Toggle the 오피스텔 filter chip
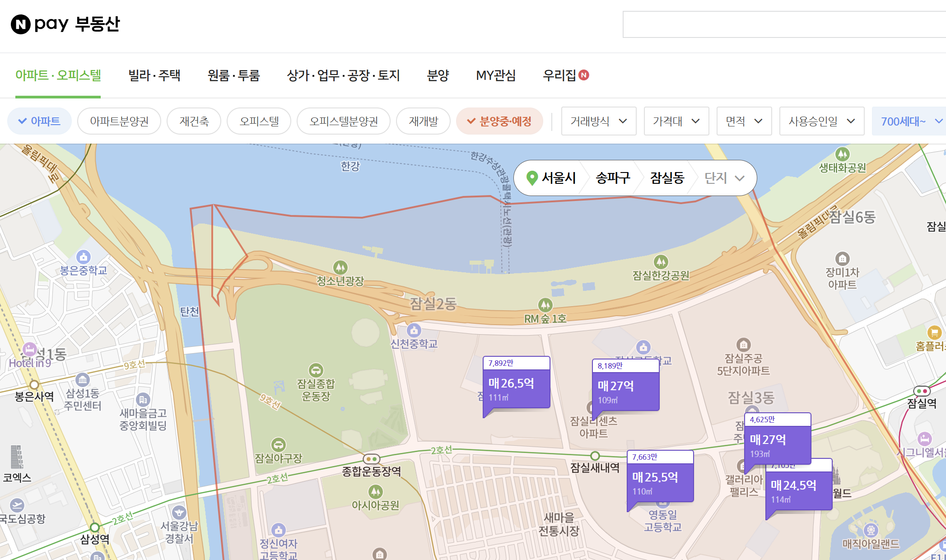Screen dimensions: 946x560 pyautogui.click(x=259, y=121)
